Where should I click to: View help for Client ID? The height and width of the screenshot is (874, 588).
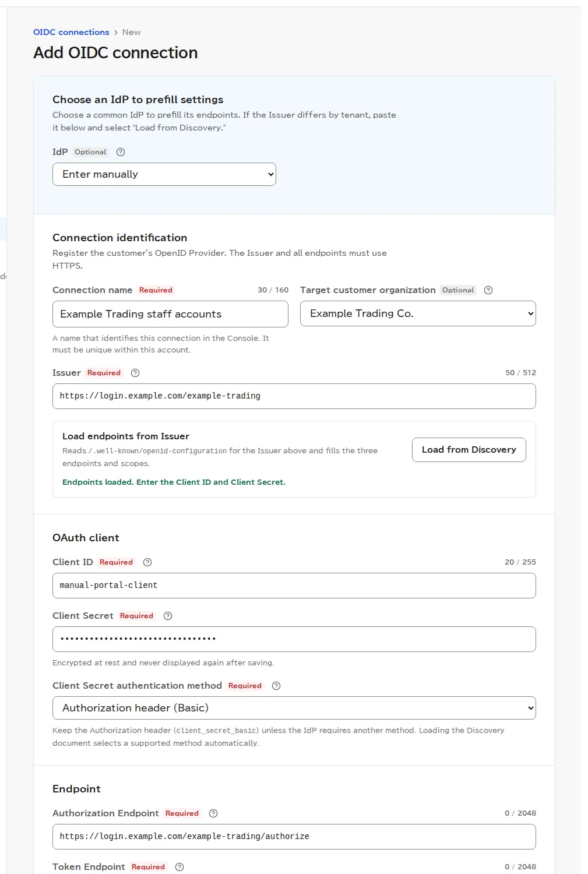147,562
